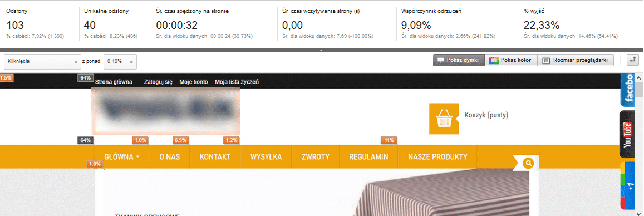Image resolution: width=644 pixels, height=216 pixels.
Task: Toggle the Rozmiar przeglądarki button
Action: (x=576, y=60)
